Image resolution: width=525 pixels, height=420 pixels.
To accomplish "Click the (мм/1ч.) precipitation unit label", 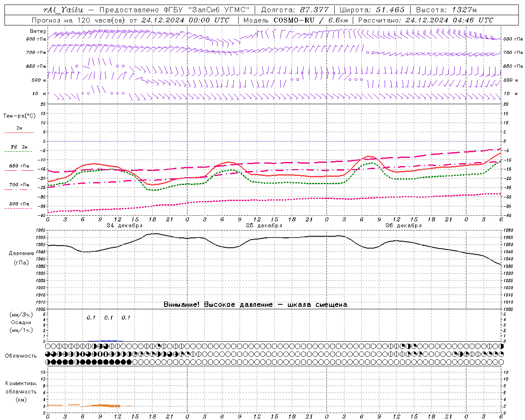I will click(21, 330).
